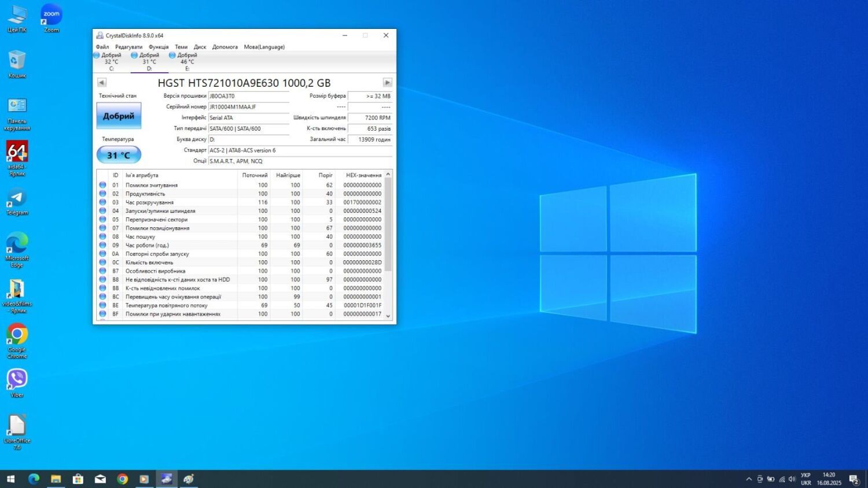Go to next disk with right arrow
This screenshot has width=868, height=488.
(x=387, y=83)
